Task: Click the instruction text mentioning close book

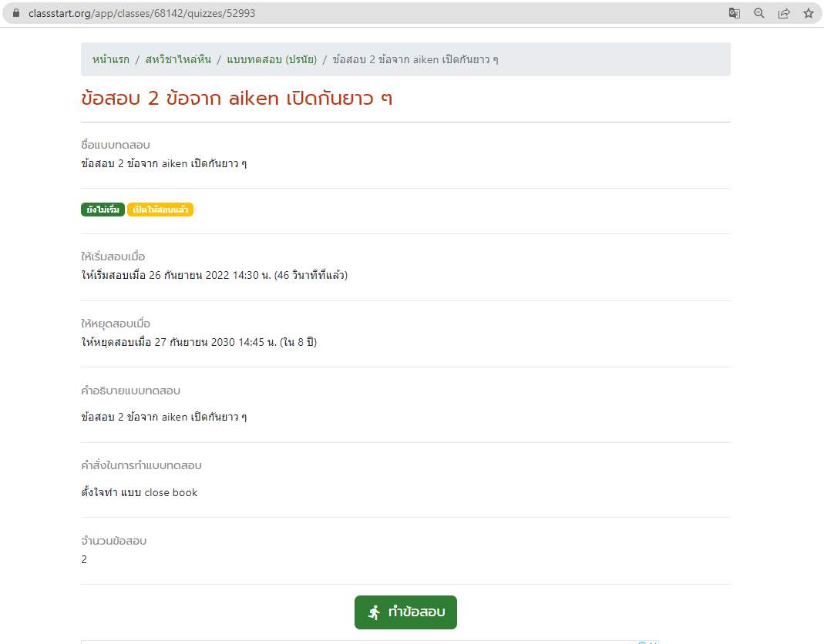Action: [x=140, y=492]
